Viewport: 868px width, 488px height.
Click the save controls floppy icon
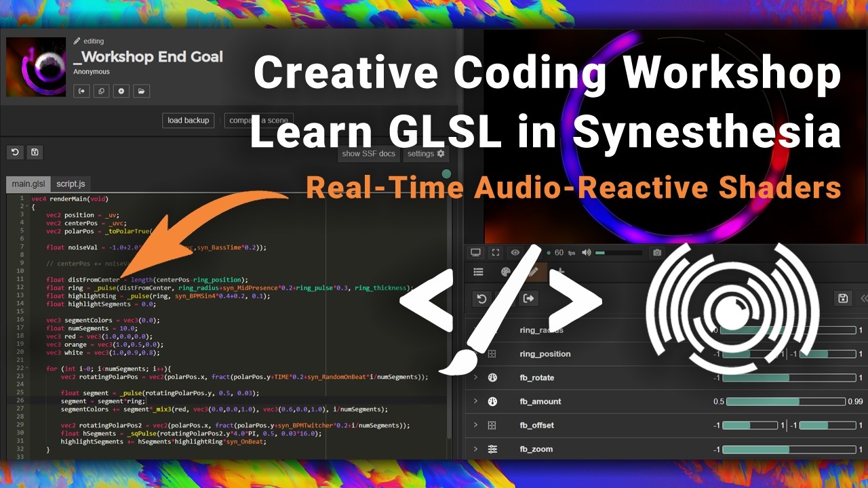click(x=843, y=298)
